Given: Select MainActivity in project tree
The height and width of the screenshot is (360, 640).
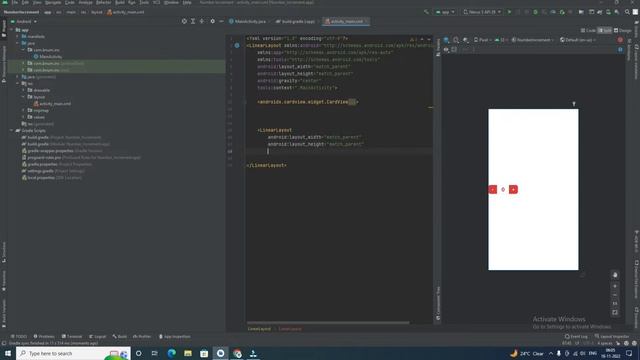Looking at the screenshot, I should (x=48, y=57).
